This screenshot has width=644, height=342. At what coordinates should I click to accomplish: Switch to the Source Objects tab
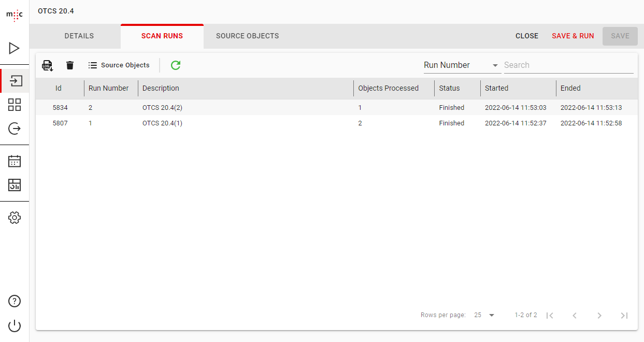pos(247,36)
